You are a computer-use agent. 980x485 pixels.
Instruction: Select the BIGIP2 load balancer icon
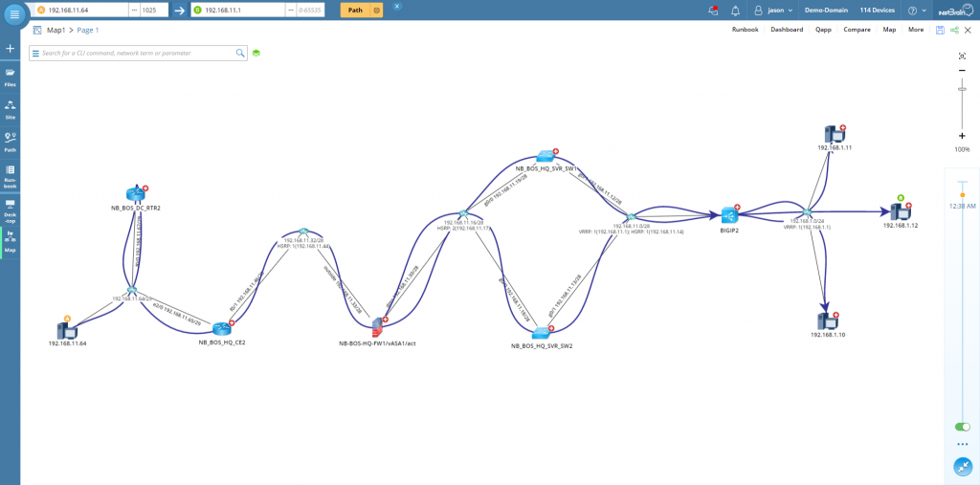pos(729,215)
